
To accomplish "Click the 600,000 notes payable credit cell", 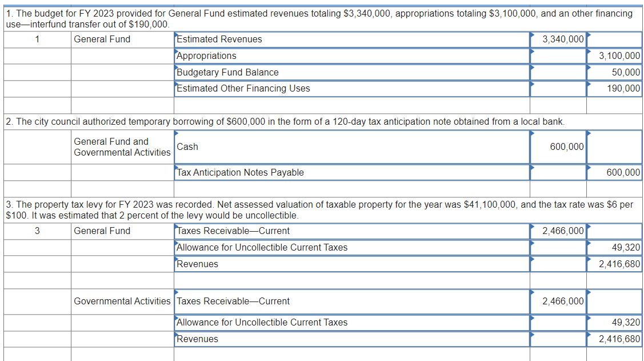I will tap(614, 172).
